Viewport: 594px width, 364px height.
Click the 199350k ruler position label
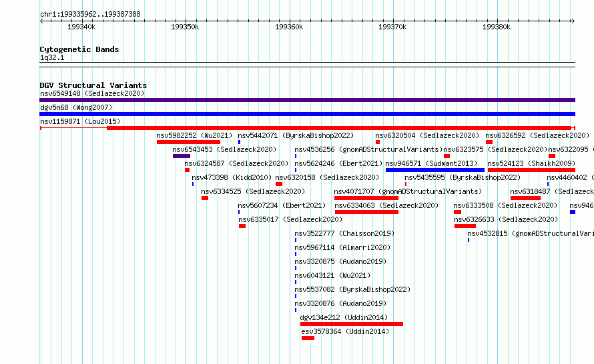(185, 27)
